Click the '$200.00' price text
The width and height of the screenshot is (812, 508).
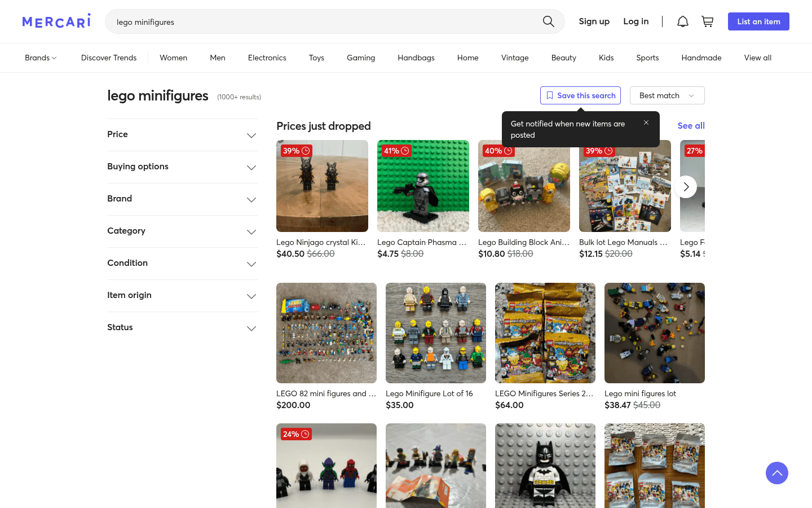[293, 405]
